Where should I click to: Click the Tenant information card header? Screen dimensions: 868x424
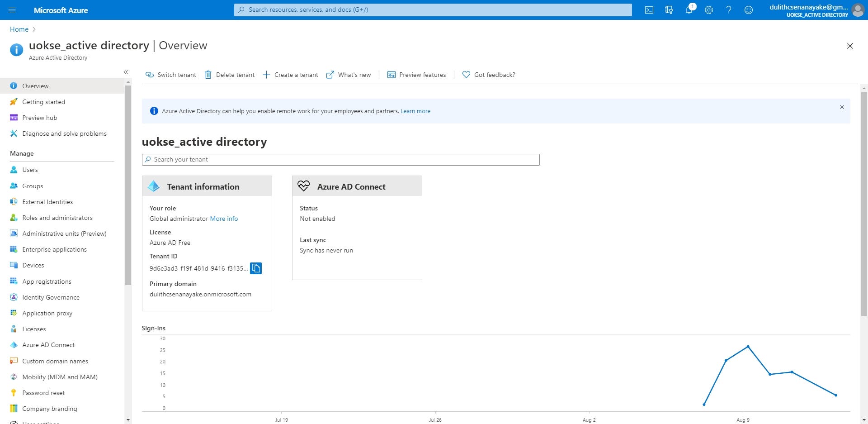207,186
